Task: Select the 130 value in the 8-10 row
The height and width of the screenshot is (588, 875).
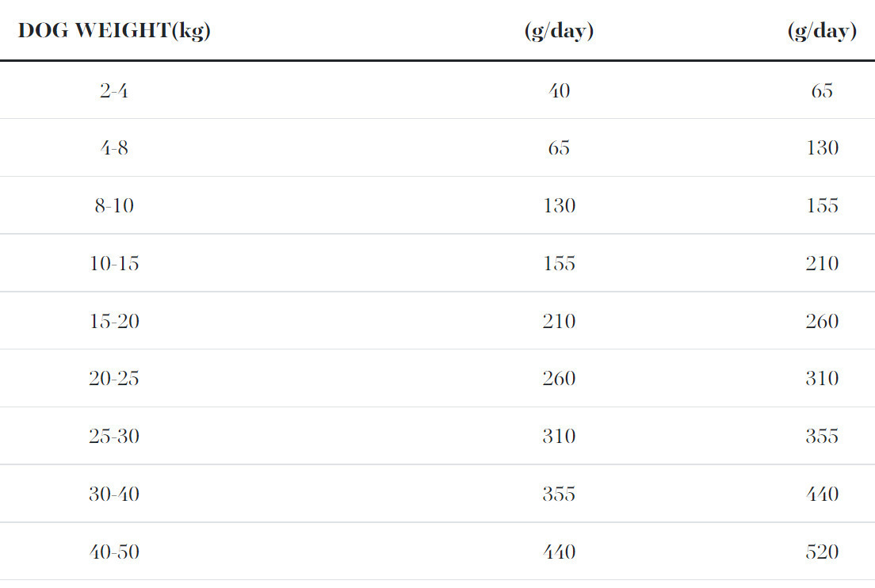Action: coord(559,206)
